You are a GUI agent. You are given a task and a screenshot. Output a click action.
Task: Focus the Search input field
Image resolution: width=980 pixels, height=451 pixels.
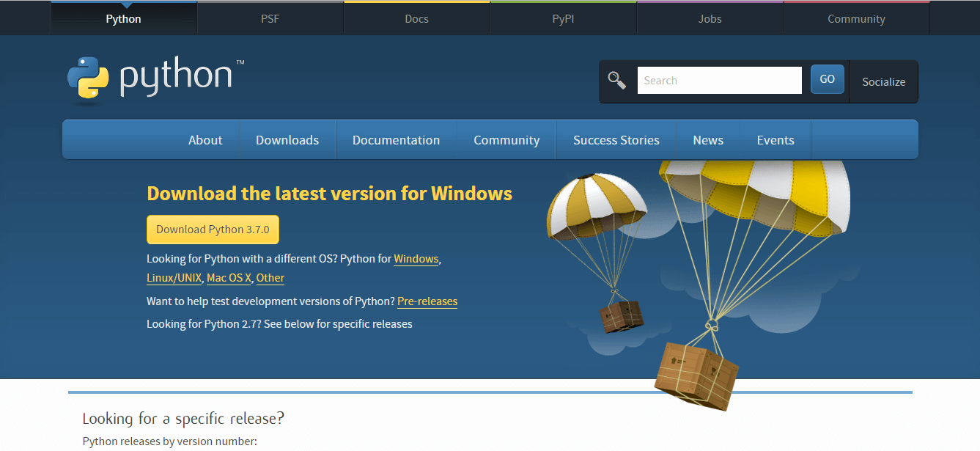point(719,80)
